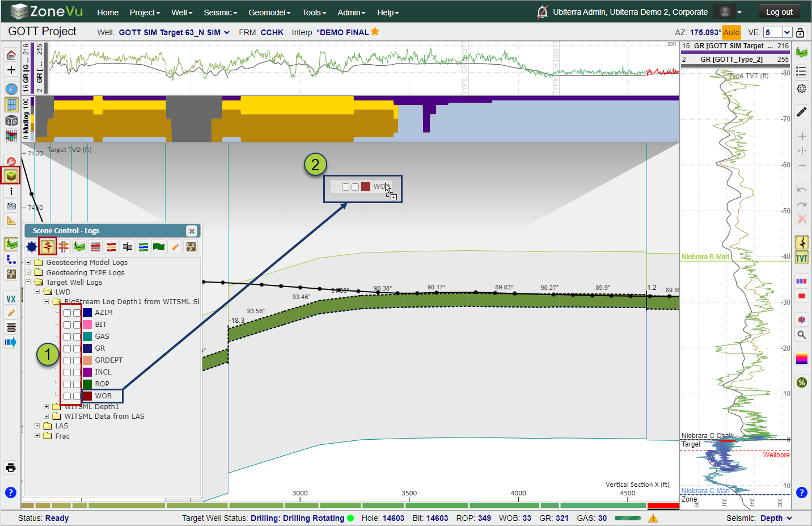Expand the LAS folder

[x=37, y=426]
